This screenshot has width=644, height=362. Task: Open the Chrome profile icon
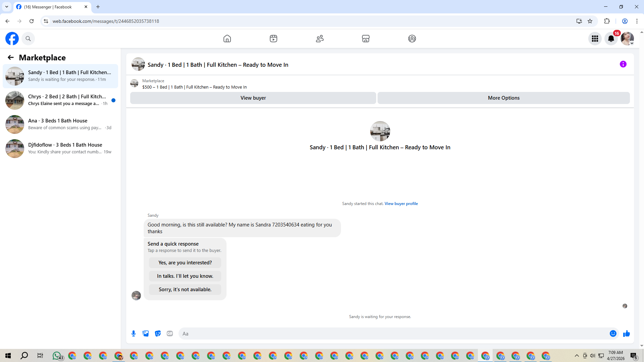[x=625, y=21]
